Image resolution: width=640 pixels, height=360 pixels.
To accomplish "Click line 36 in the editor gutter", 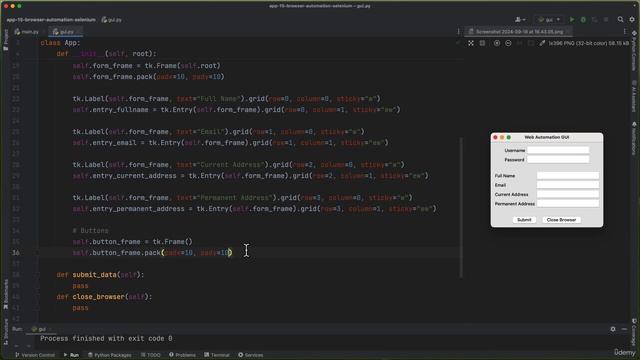I will 15,253.
